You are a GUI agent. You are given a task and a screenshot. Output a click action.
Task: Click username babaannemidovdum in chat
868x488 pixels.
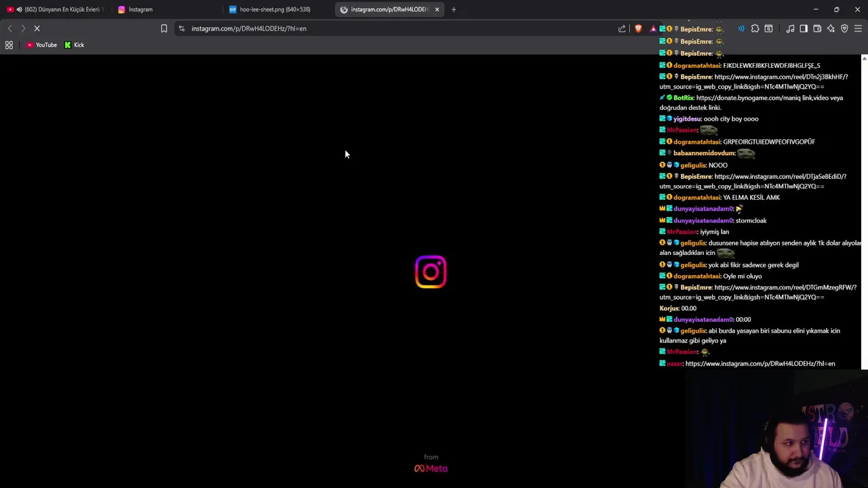pos(704,153)
